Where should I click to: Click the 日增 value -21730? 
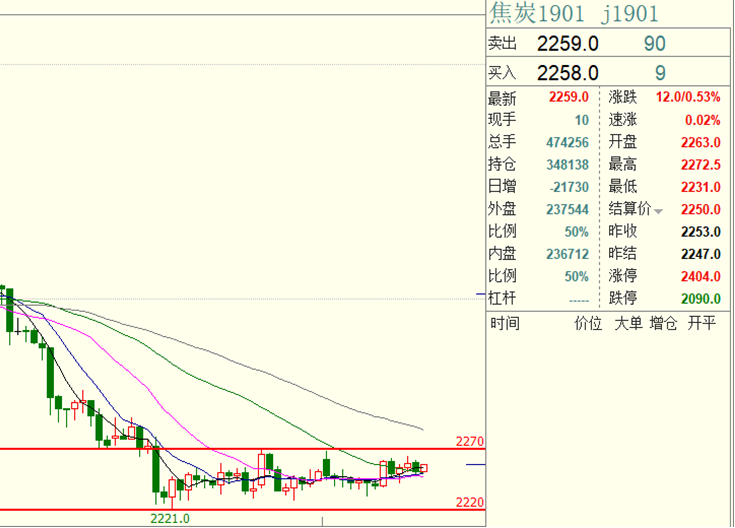point(569,187)
